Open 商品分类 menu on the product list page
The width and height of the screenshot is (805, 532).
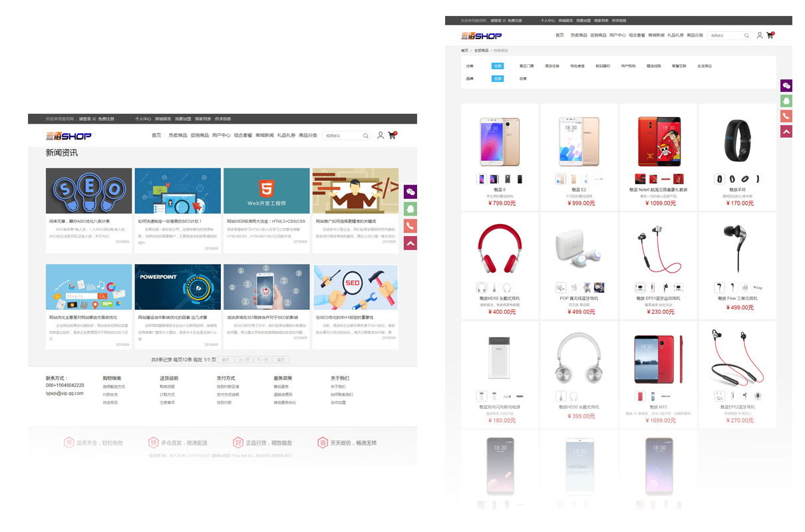(695, 35)
